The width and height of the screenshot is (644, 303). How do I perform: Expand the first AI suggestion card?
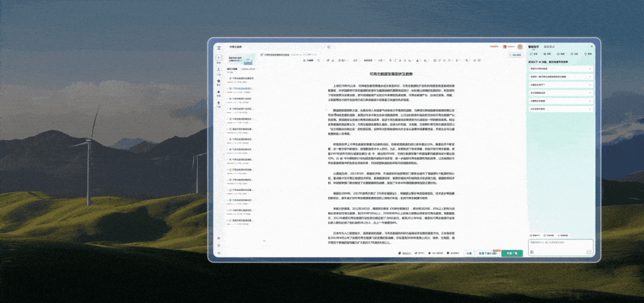[x=561, y=68]
